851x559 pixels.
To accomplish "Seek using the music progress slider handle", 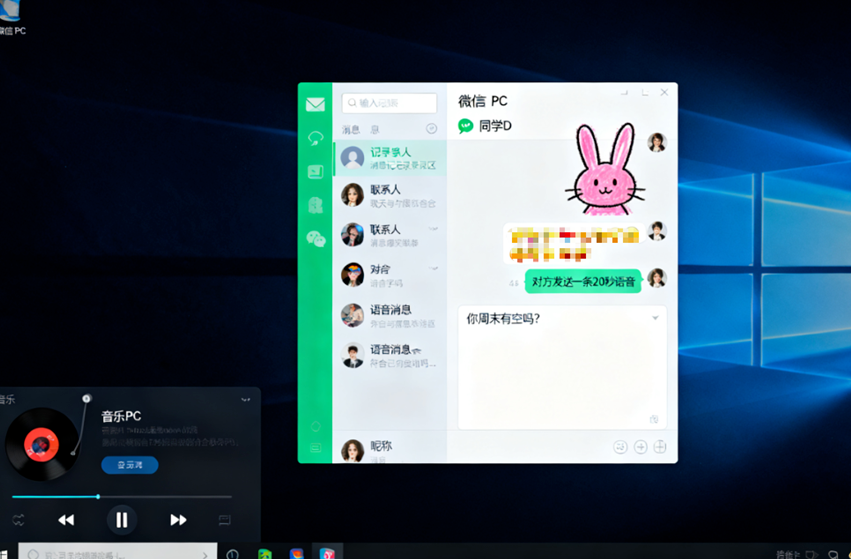I will [x=98, y=496].
